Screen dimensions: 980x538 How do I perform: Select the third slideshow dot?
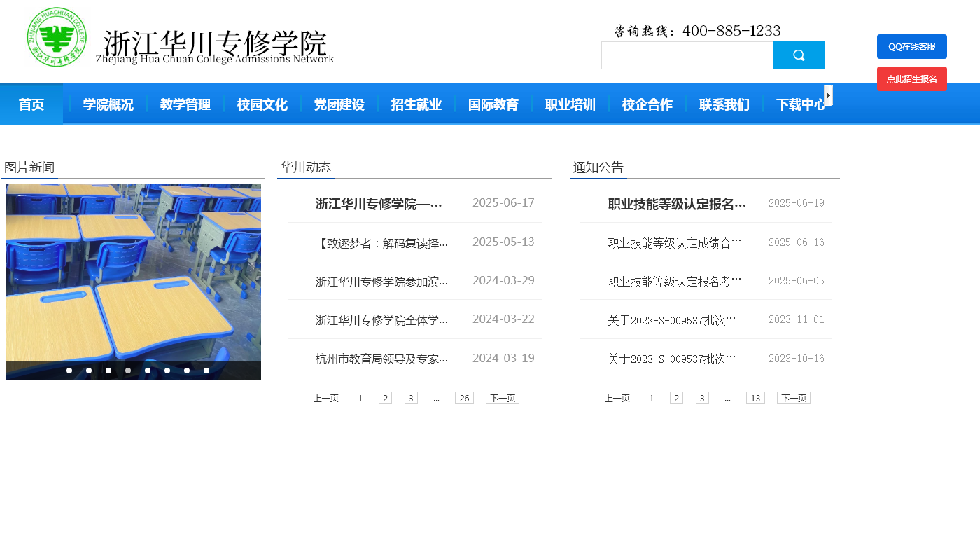click(108, 371)
